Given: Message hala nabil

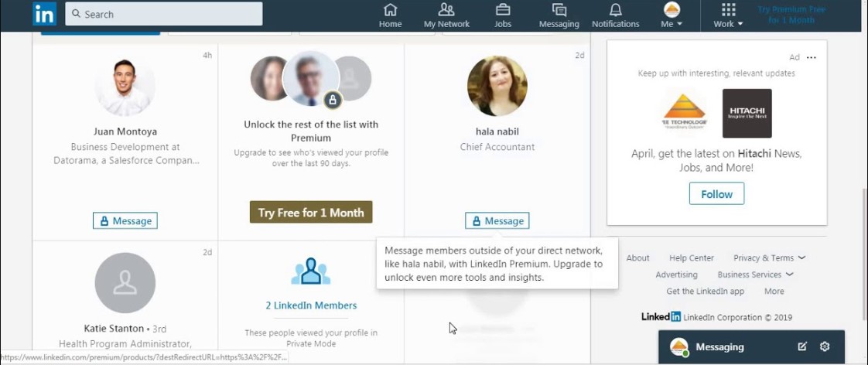Looking at the screenshot, I should coord(497,220).
